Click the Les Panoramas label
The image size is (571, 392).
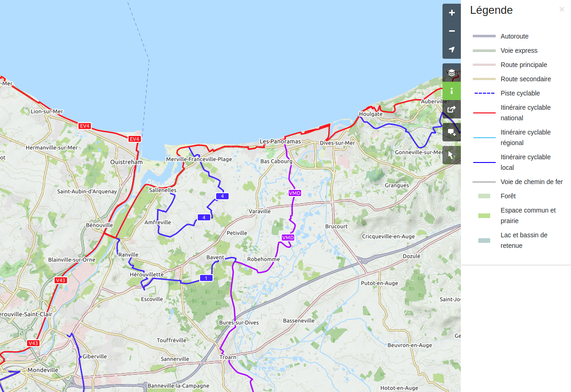pyautogui.click(x=280, y=141)
